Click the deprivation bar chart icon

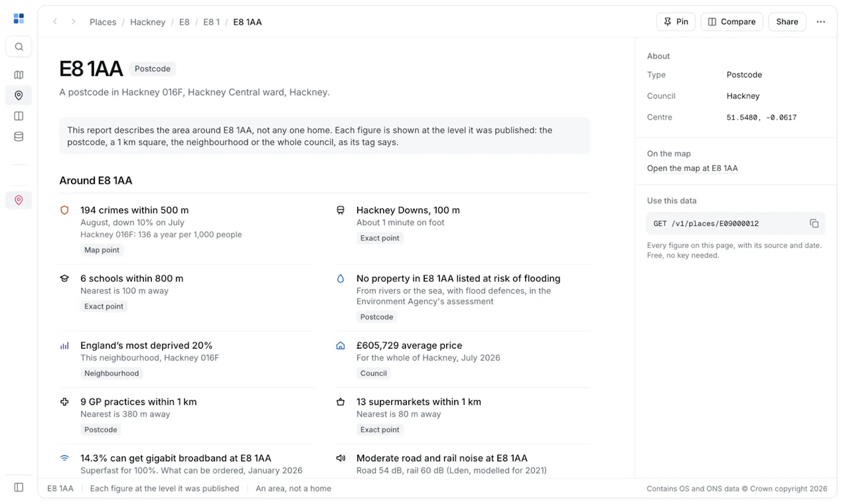tap(64, 345)
